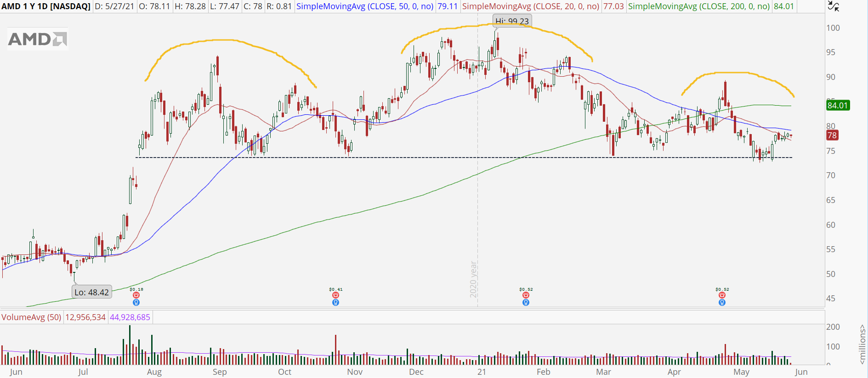This screenshot has width=868, height=378.
Task: Click the 84.01 value in the header
Action: pyautogui.click(x=784, y=6)
